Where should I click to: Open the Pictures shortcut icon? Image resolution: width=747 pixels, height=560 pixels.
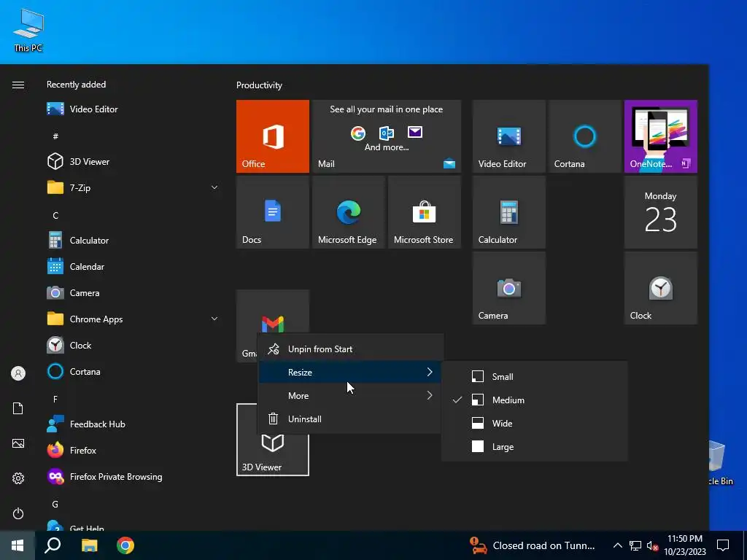18,443
